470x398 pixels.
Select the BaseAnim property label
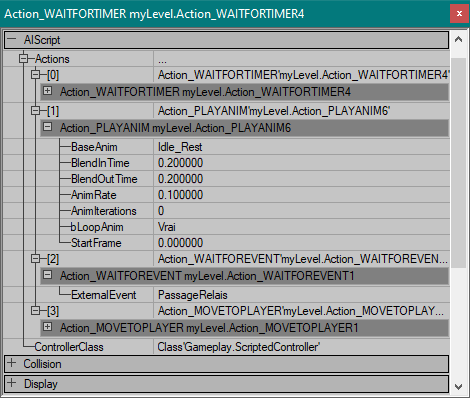(94, 147)
